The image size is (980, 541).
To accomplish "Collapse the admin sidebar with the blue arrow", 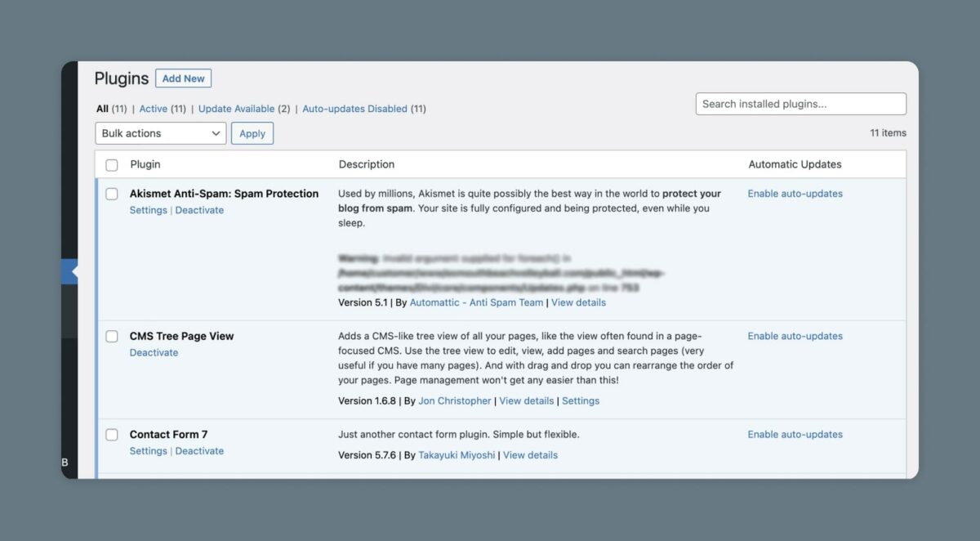I will pos(73,272).
